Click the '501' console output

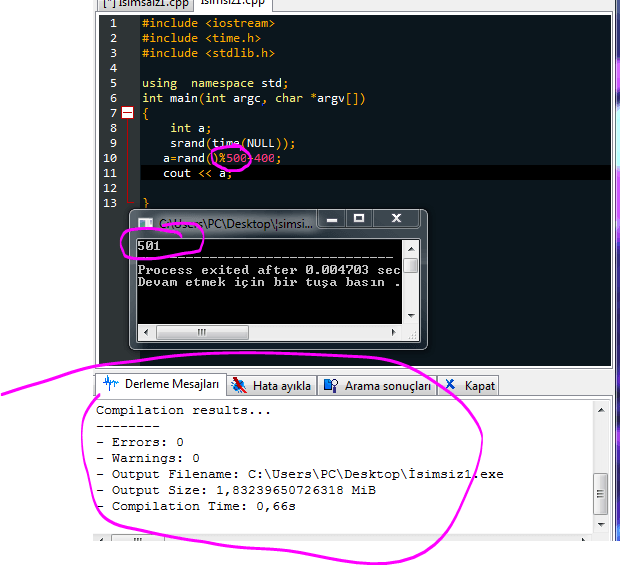149,246
